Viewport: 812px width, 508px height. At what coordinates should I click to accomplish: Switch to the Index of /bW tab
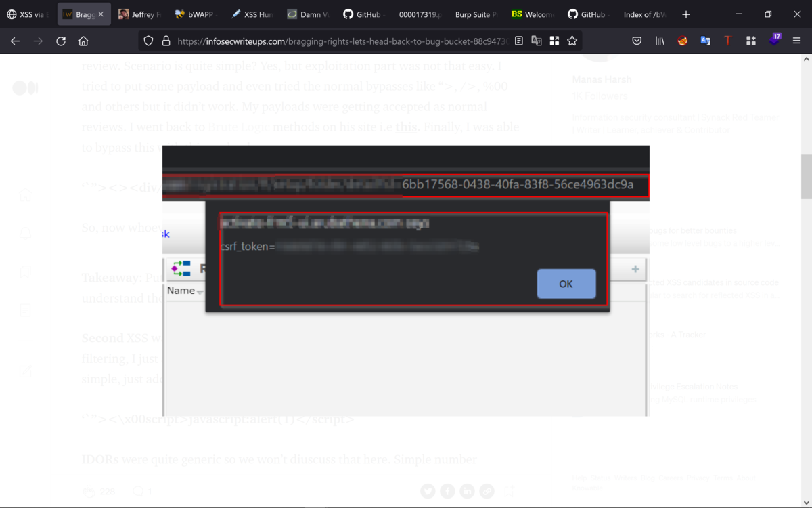(x=645, y=14)
